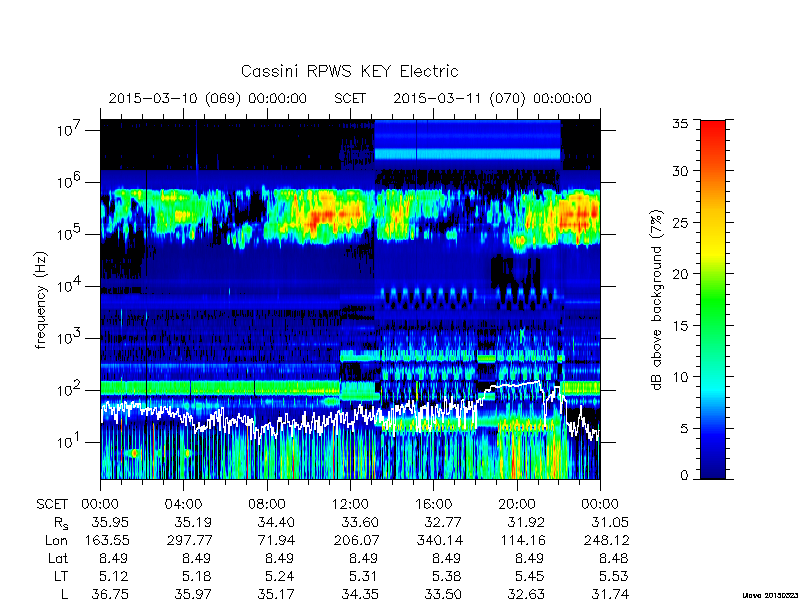Click the Lat value "8.48"
The height and width of the screenshot is (600, 800).
pos(614,558)
